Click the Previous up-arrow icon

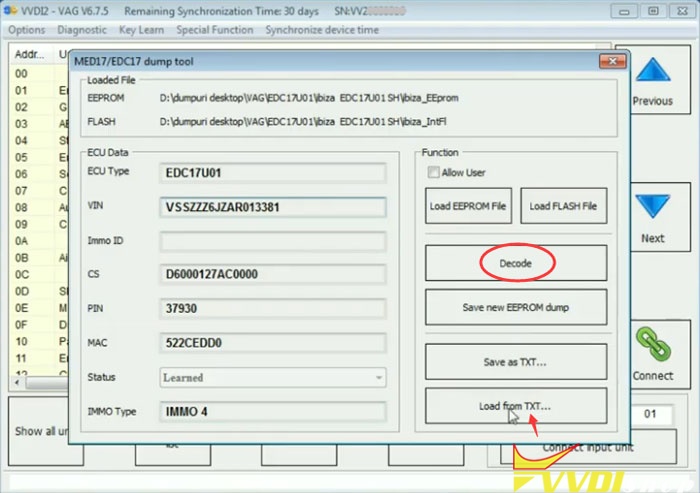(653, 70)
